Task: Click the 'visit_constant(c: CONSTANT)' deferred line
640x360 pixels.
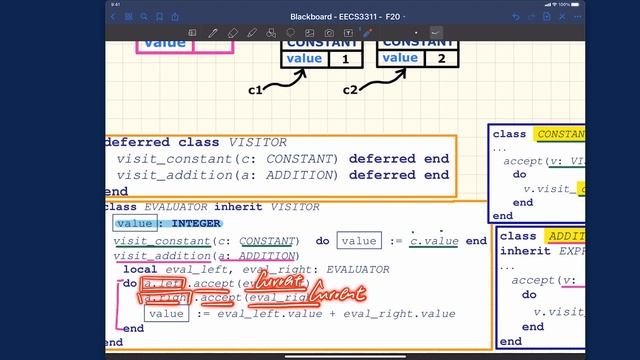Action: point(282,159)
